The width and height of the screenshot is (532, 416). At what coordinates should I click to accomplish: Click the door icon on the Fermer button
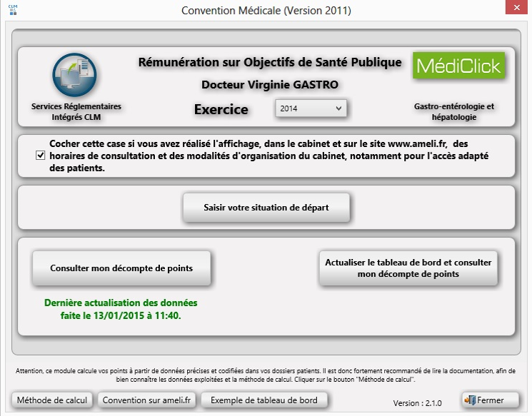[470, 400]
